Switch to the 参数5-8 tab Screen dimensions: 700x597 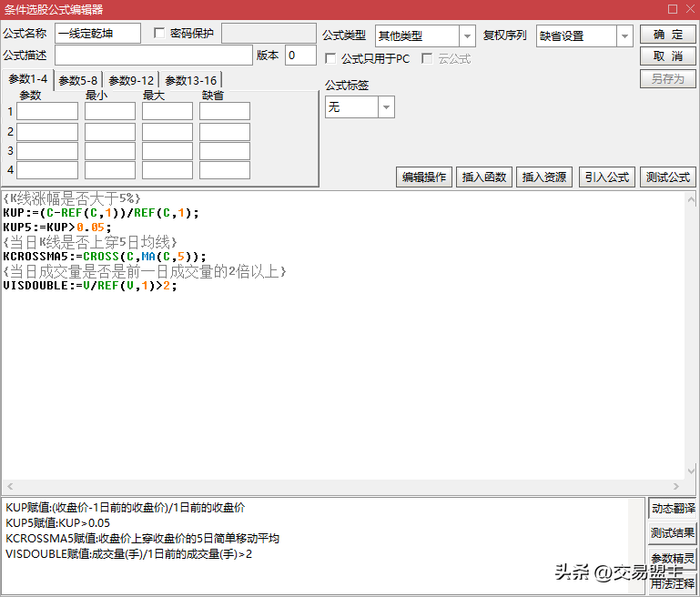click(78, 80)
